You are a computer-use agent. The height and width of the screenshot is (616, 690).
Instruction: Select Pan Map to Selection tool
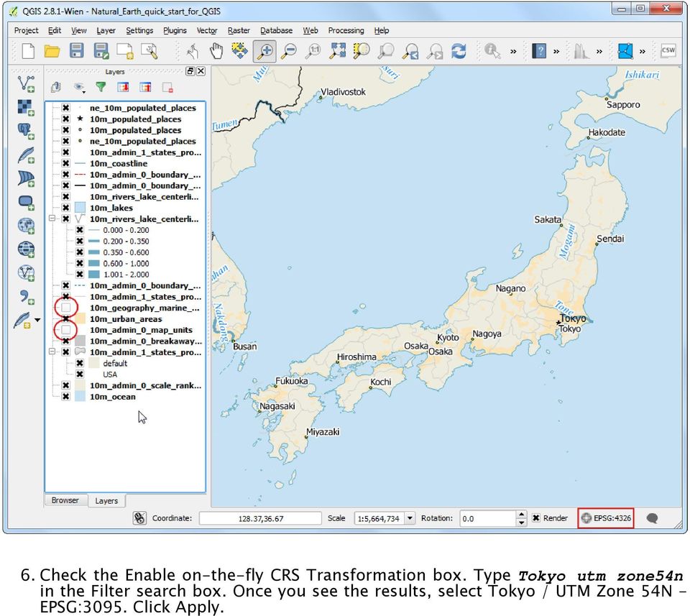point(240,51)
